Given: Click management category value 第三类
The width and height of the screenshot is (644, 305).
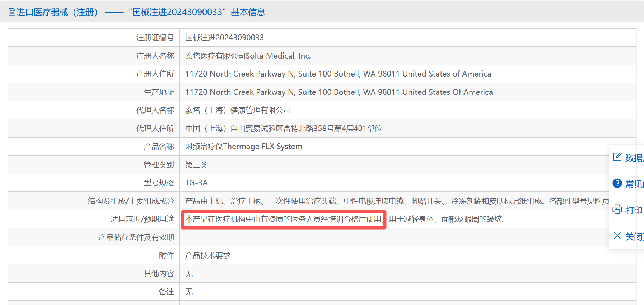Looking at the screenshot, I should point(196,165).
